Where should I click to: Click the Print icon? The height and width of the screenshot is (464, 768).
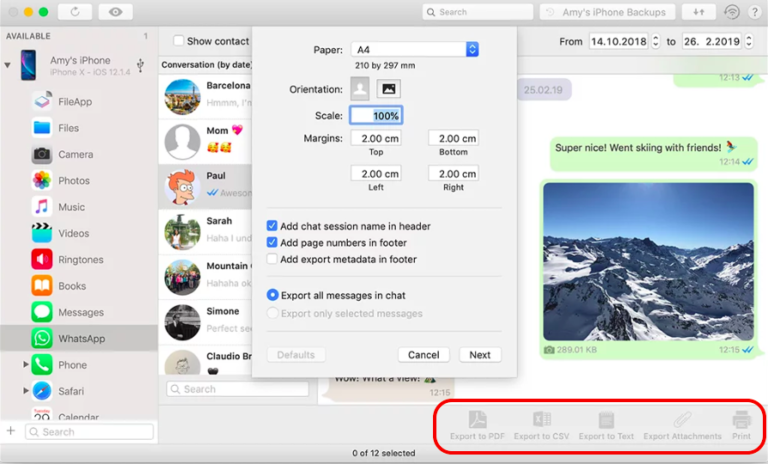coord(741,420)
